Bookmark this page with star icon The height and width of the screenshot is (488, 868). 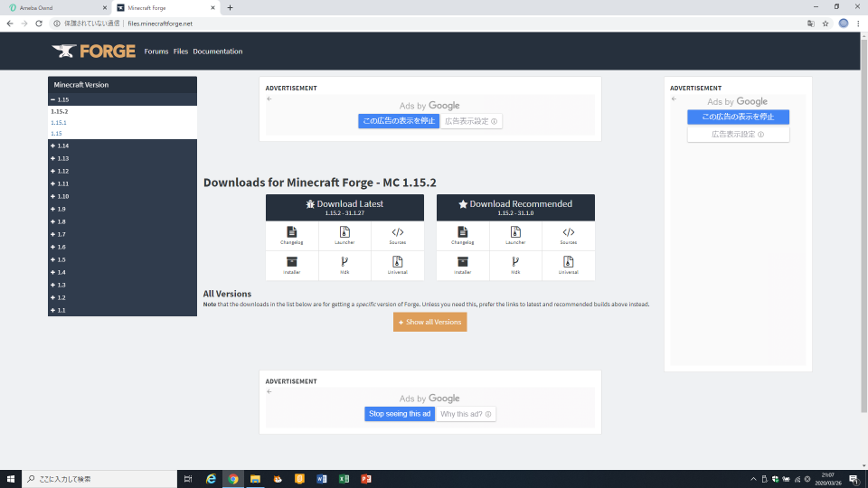click(826, 23)
